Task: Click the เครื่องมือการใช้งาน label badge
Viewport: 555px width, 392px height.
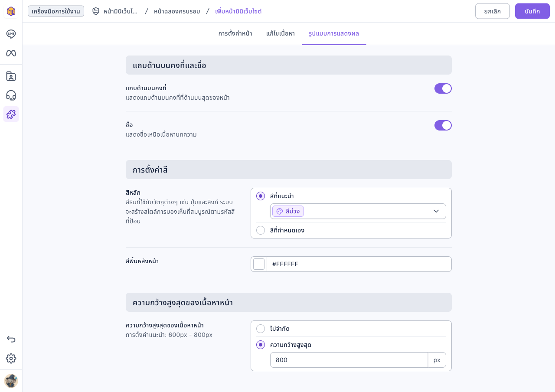Action: coord(56,11)
